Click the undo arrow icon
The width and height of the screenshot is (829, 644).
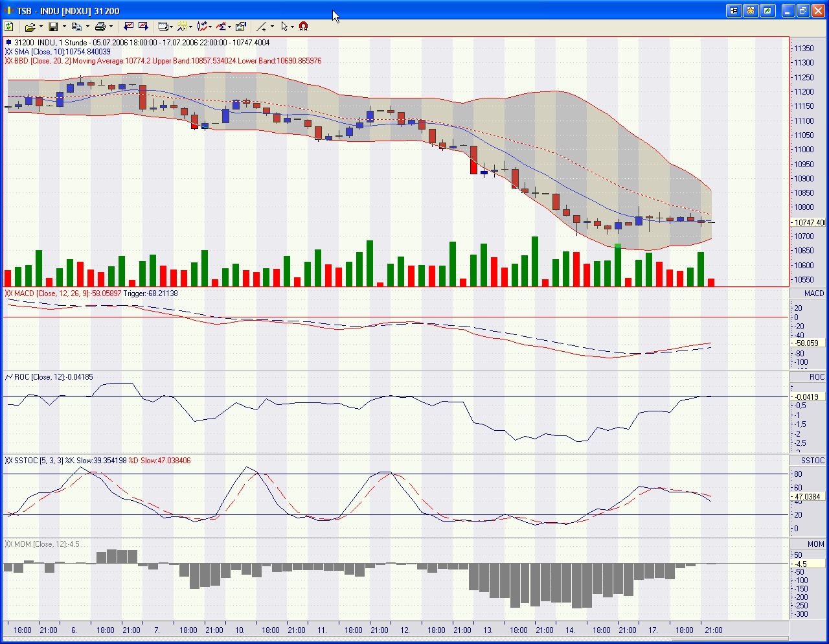[x=130, y=27]
